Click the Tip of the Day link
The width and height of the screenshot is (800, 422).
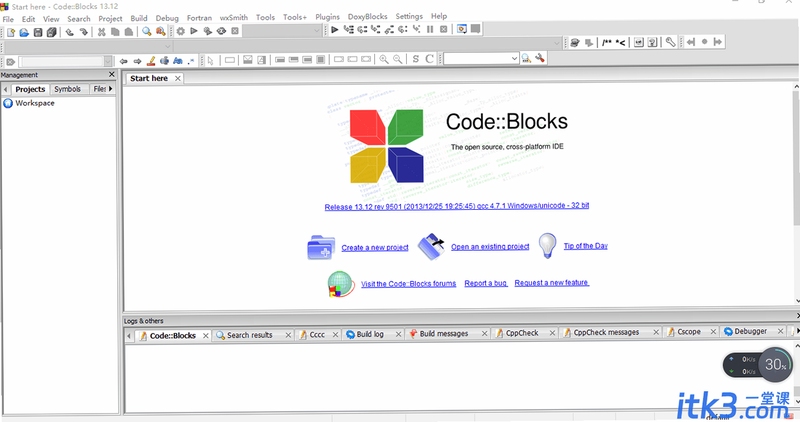pyautogui.click(x=586, y=246)
